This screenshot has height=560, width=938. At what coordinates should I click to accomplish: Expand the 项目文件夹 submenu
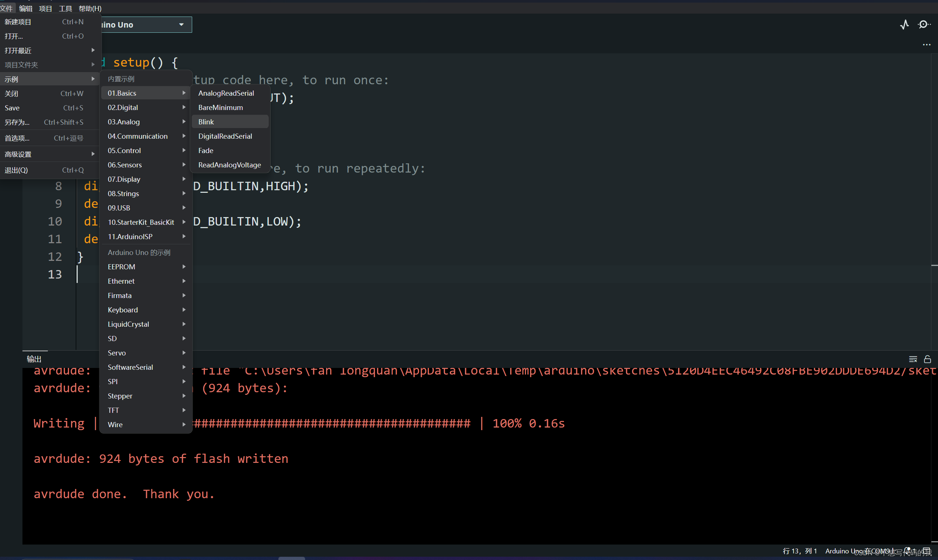(50, 65)
